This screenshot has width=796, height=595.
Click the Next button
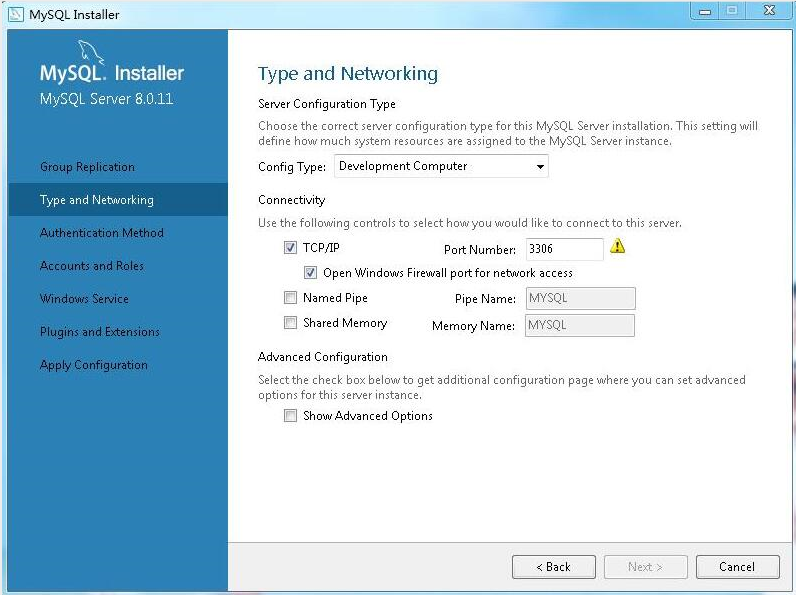(x=645, y=567)
